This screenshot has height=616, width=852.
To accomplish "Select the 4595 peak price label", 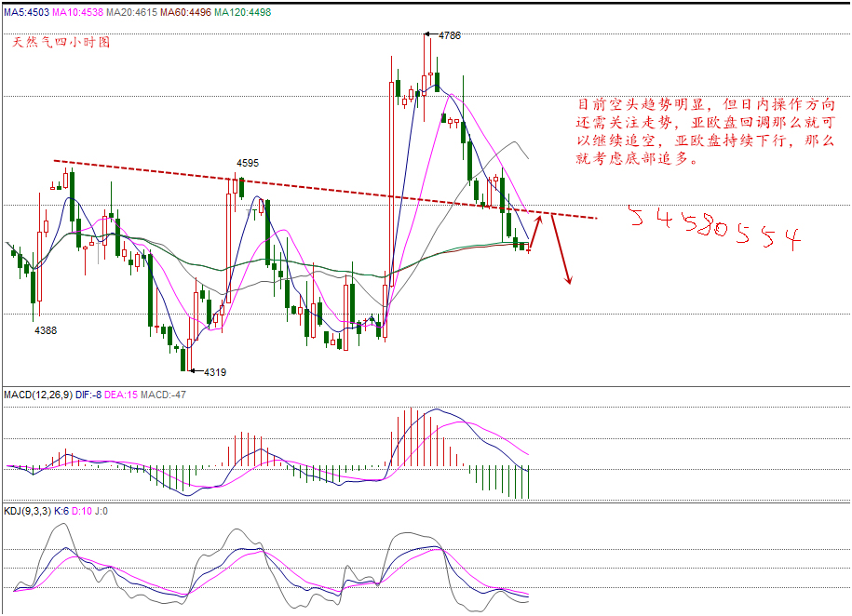I will click(248, 163).
